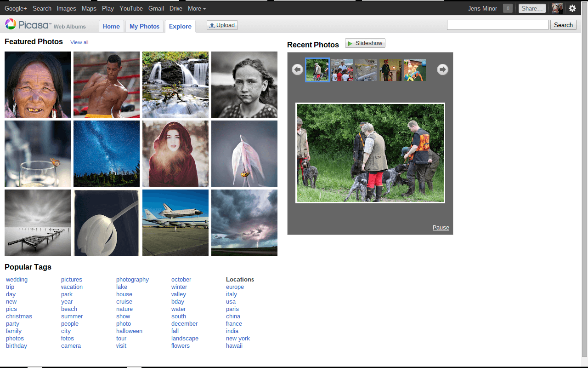Image resolution: width=588 pixels, height=368 pixels.
Task: Open the Share box
Action: pos(532,8)
